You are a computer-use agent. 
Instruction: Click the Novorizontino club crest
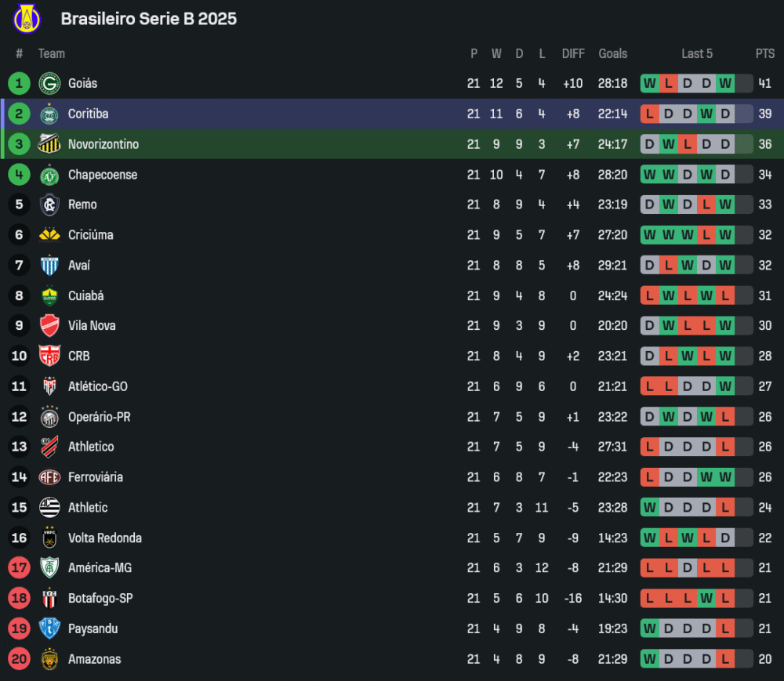(49, 144)
